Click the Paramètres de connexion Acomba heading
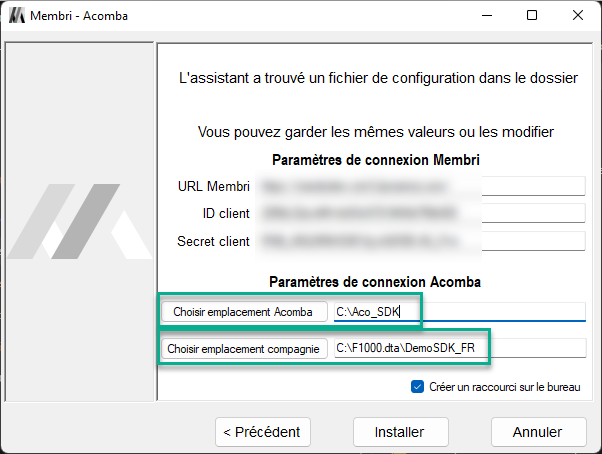This screenshot has width=602, height=454. click(374, 282)
